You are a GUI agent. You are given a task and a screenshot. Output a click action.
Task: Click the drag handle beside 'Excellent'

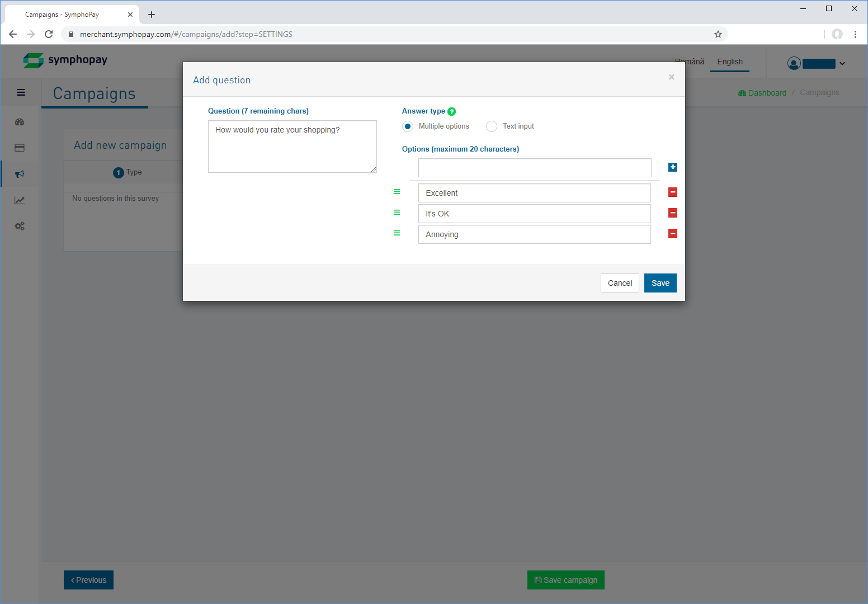[397, 192]
